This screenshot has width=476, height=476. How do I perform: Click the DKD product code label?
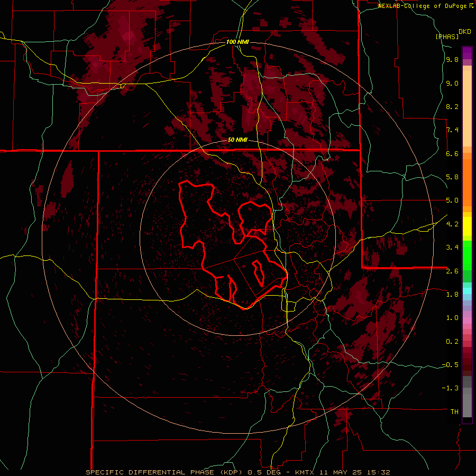pyautogui.click(x=464, y=32)
